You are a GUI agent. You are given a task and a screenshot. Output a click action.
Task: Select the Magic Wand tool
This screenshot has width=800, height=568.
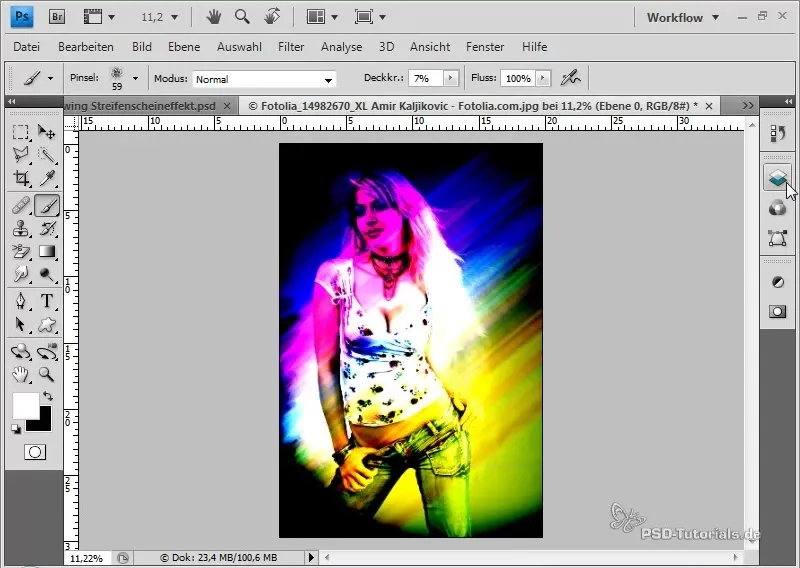[47, 155]
